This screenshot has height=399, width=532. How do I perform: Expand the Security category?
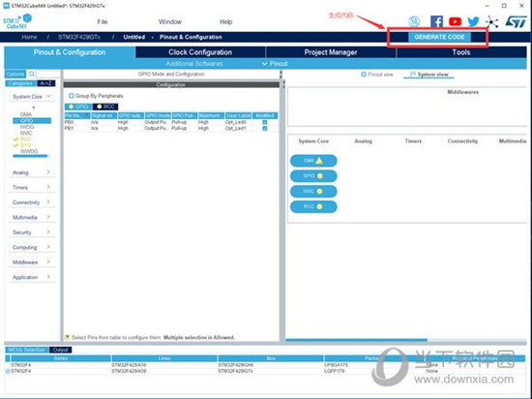(x=31, y=231)
